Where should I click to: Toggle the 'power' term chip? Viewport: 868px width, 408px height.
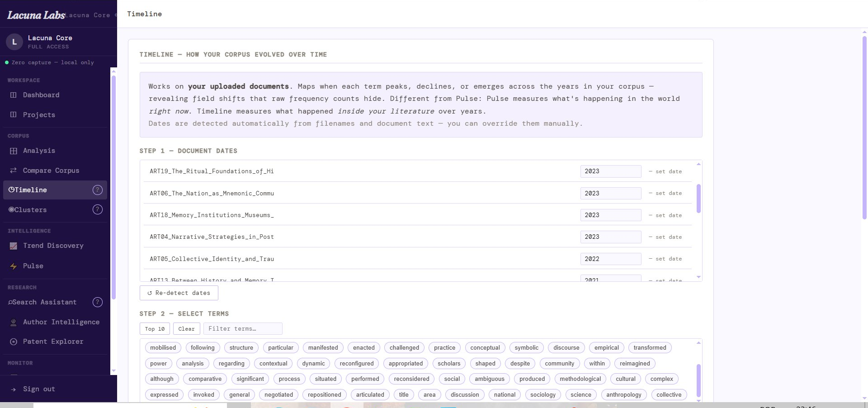[x=158, y=364]
